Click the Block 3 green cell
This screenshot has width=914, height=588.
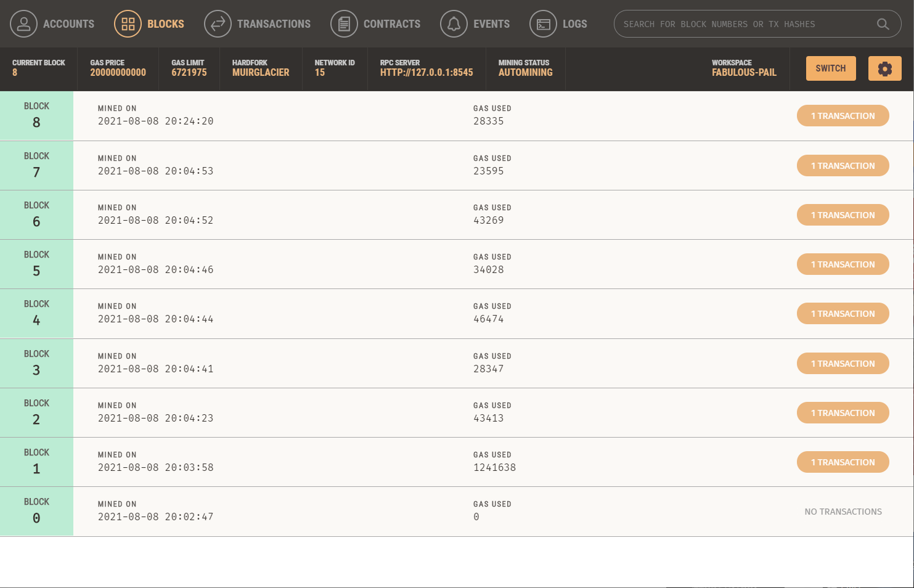[36, 363]
